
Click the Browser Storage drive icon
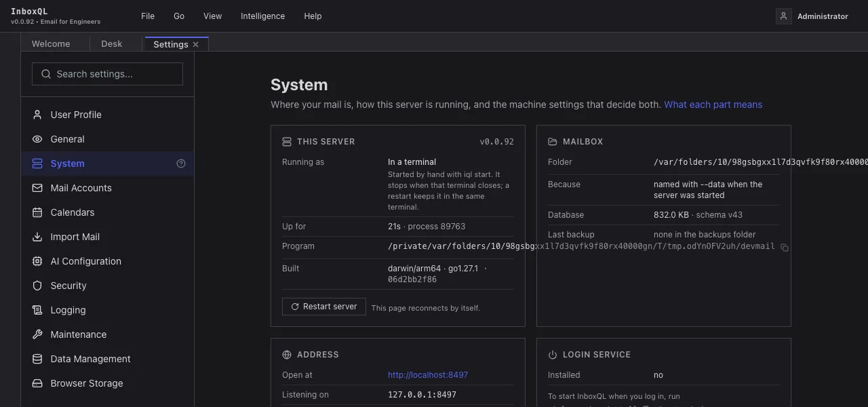click(37, 383)
